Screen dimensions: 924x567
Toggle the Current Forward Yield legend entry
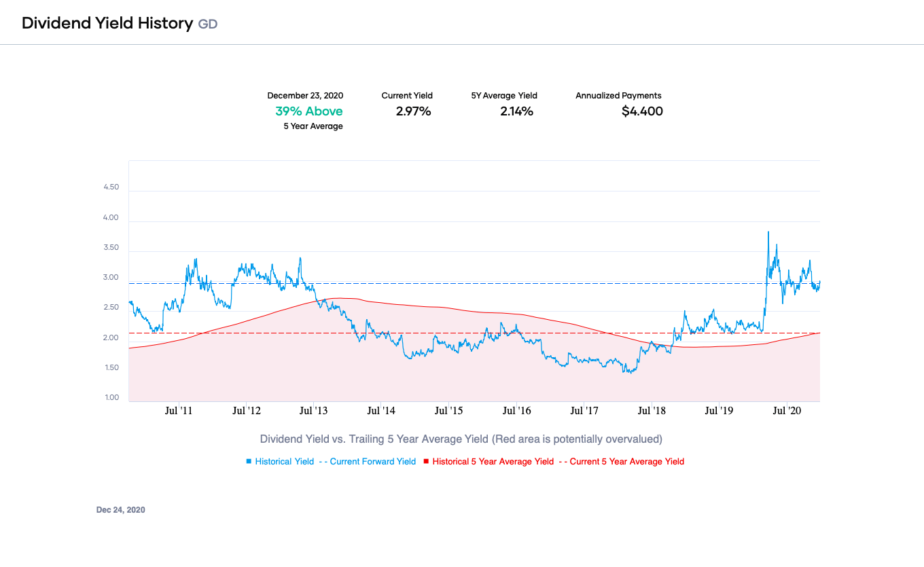368,462
